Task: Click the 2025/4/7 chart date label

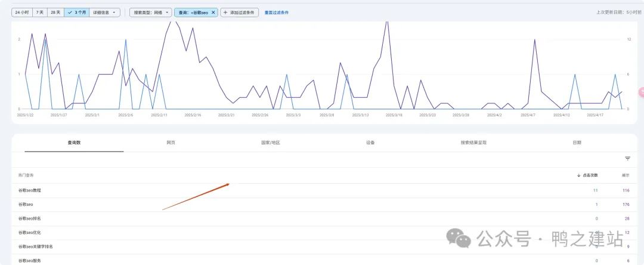Action: point(528,115)
